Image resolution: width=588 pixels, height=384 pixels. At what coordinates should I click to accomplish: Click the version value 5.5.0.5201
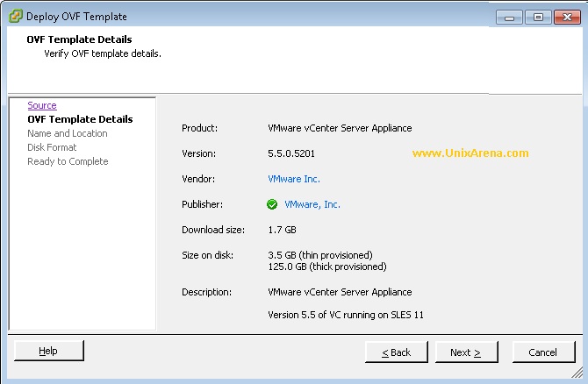coord(291,153)
